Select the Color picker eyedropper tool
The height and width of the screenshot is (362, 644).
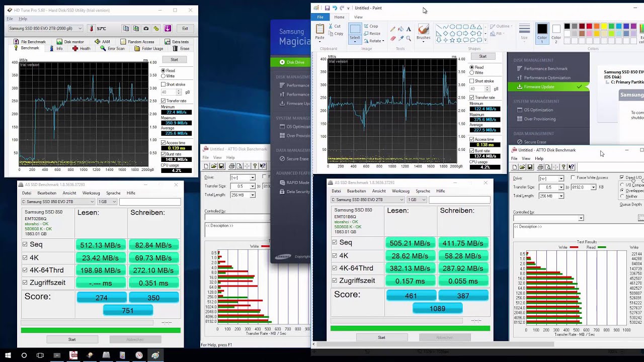400,38
